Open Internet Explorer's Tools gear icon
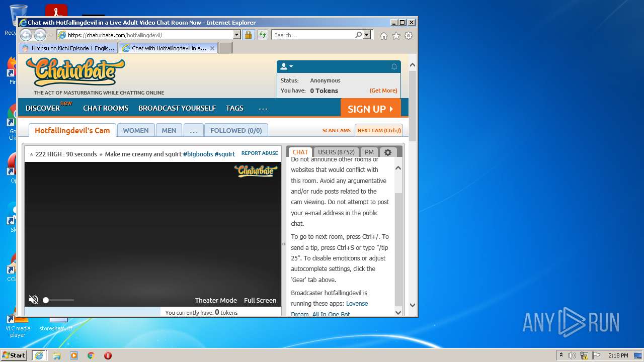This screenshot has height=362, width=644. pos(409,36)
